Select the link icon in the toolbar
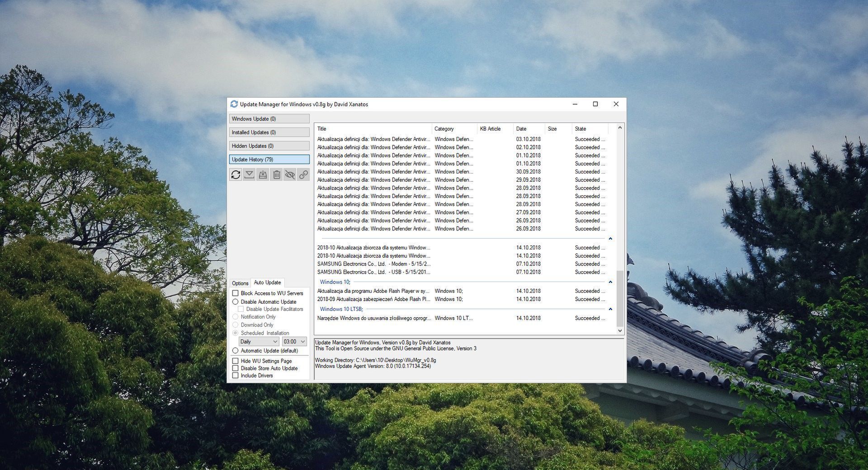Screen dimensions: 868x470 coord(303,174)
